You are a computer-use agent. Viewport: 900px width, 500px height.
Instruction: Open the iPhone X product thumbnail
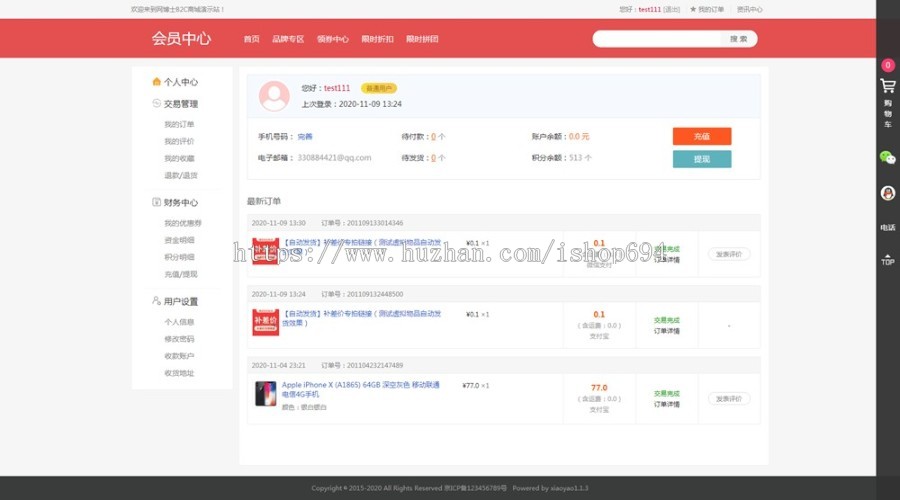point(266,394)
